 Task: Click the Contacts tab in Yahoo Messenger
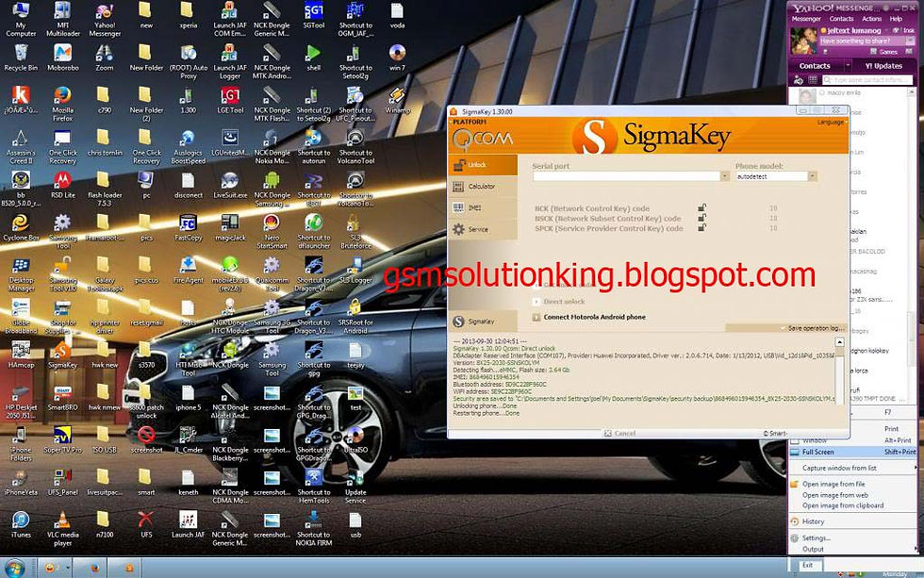815,66
